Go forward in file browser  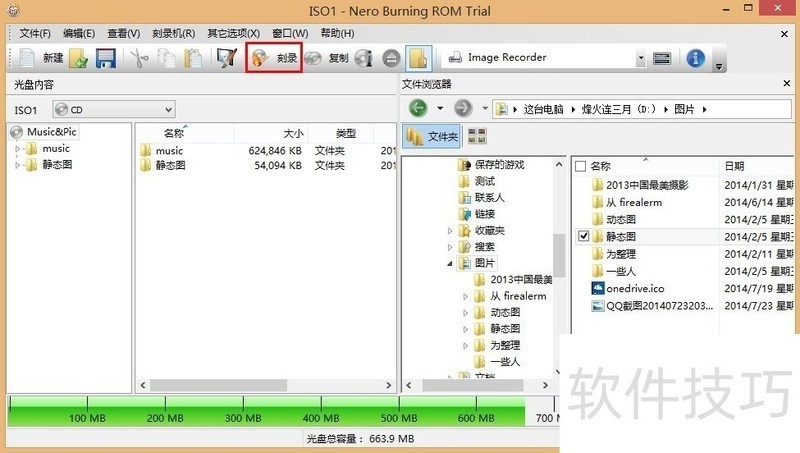click(x=463, y=108)
